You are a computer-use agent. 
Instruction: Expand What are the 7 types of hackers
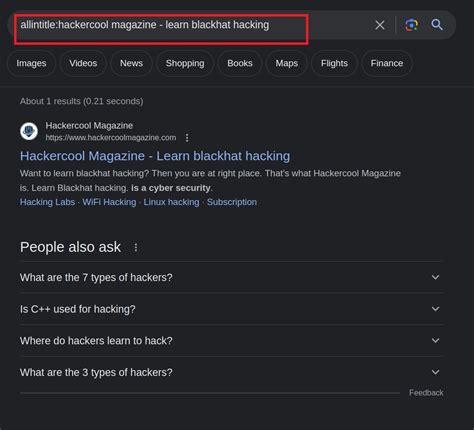pyautogui.click(x=232, y=277)
